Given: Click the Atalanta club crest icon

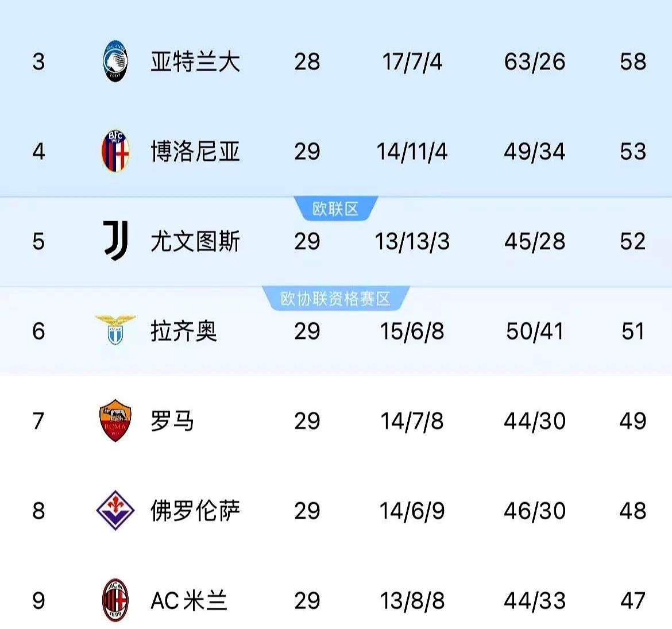Looking at the screenshot, I should tap(115, 61).
